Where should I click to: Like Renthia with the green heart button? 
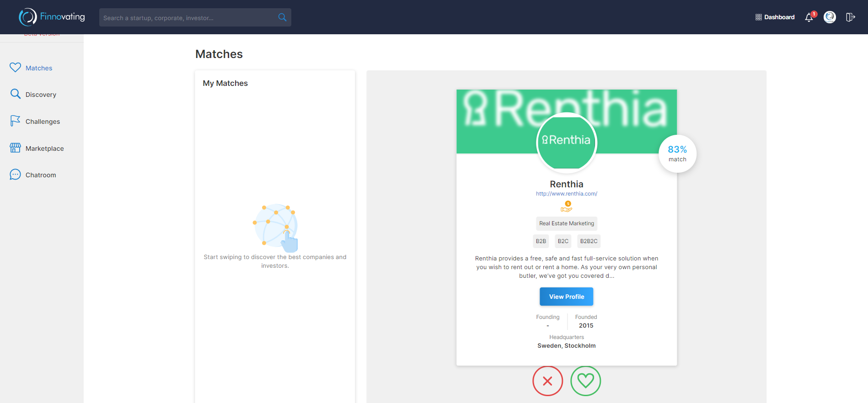click(x=585, y=381)
